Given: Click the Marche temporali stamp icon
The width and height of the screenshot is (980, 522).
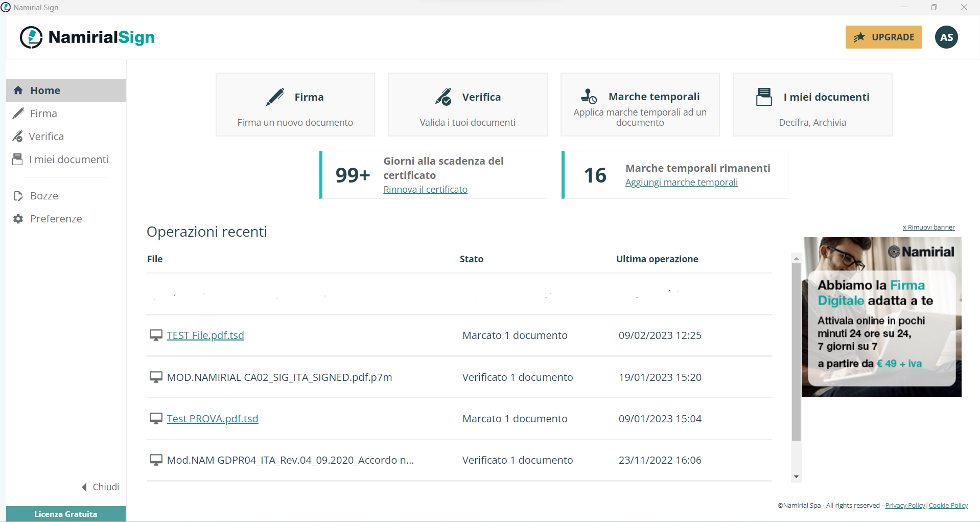Looking at the screenshot, I should pos(588,96).
